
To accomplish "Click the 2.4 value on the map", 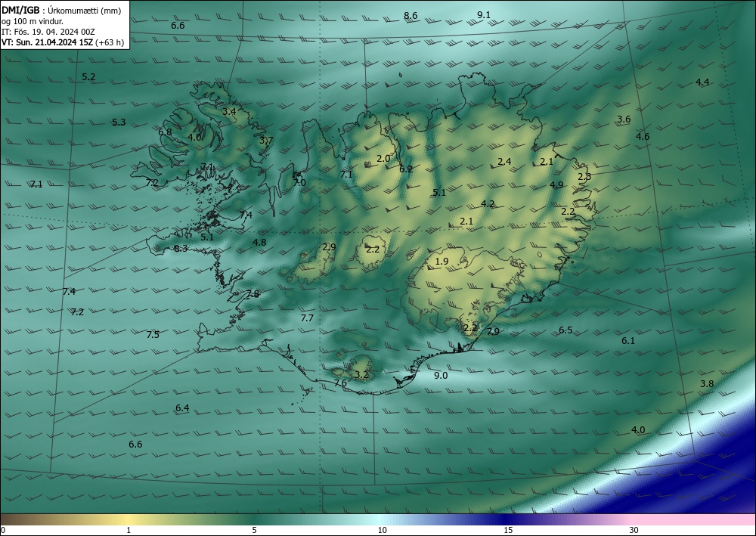I will tap(504, 162).
